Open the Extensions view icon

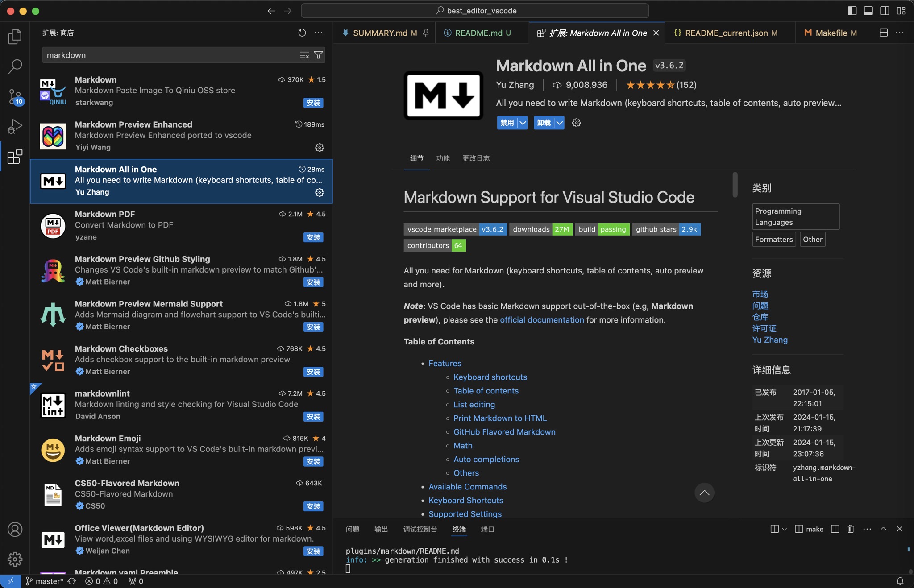15,157
